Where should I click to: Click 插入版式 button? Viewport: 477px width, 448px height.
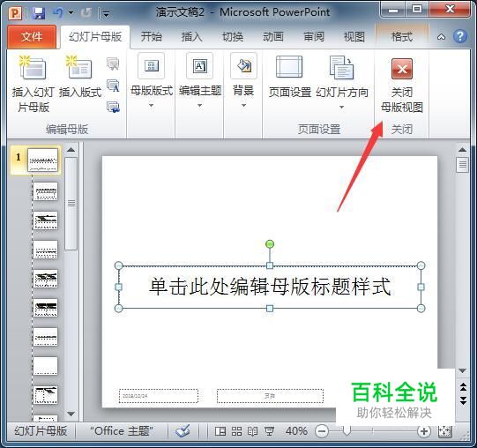80,77
